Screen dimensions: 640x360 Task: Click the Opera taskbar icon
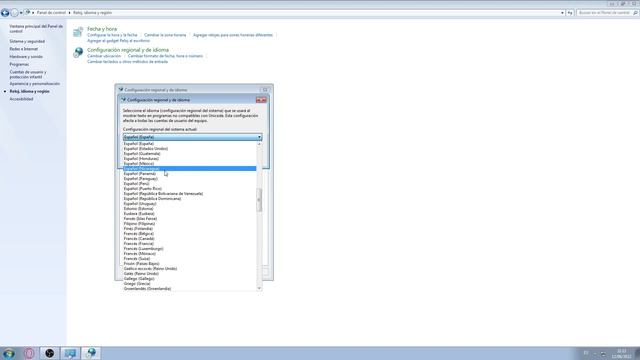29,353
